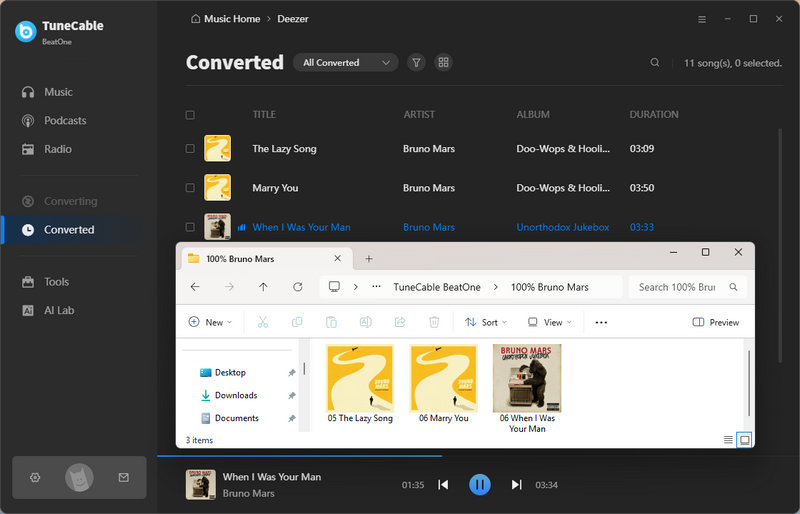This screenshot has width=800, height=514.
Task: Check The Lazy Song checkbox
Action: pos(190,149)
